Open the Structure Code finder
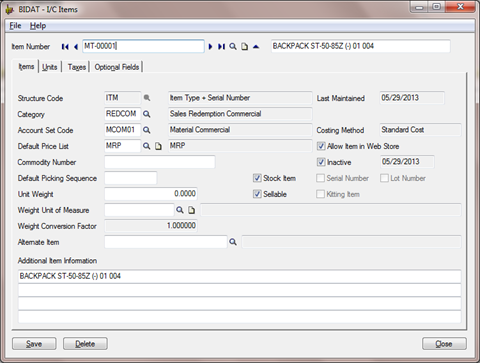 coord(147,98)
